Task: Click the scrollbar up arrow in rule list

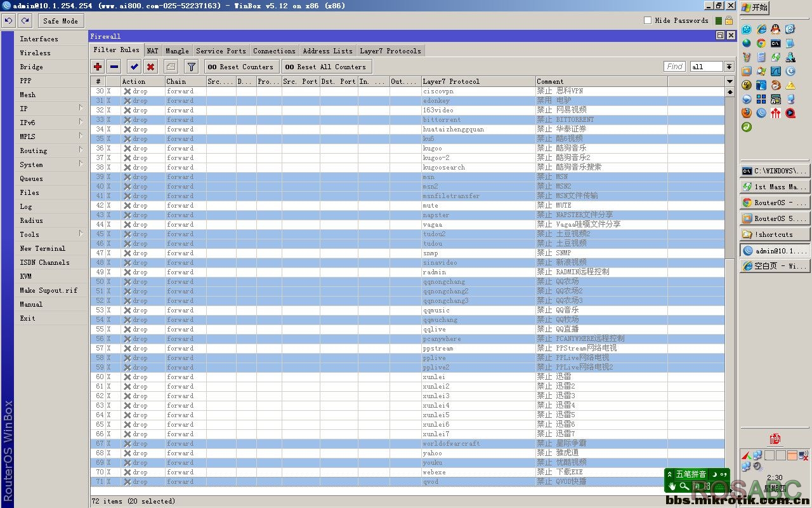Action: pos(730,91)
